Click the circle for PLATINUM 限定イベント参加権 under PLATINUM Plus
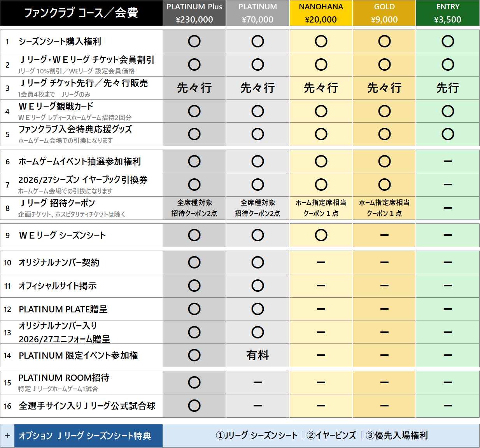The height and width of the screenshot is (448, 480). tap(194, 355)
